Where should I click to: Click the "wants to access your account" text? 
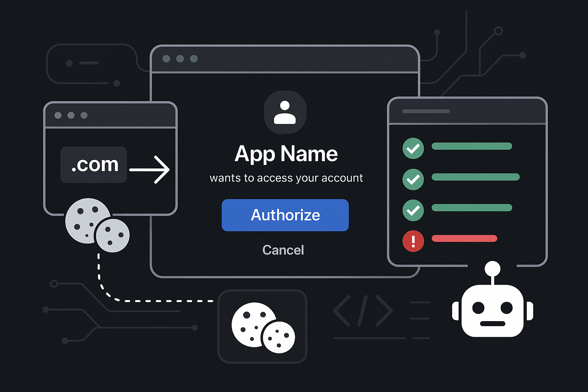click(286, 178)
